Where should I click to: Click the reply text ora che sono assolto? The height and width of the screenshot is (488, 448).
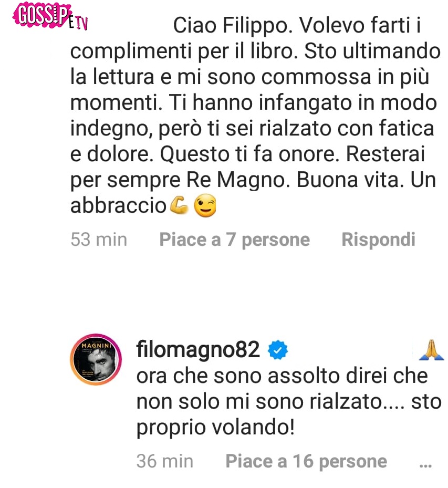click(282, 376)
